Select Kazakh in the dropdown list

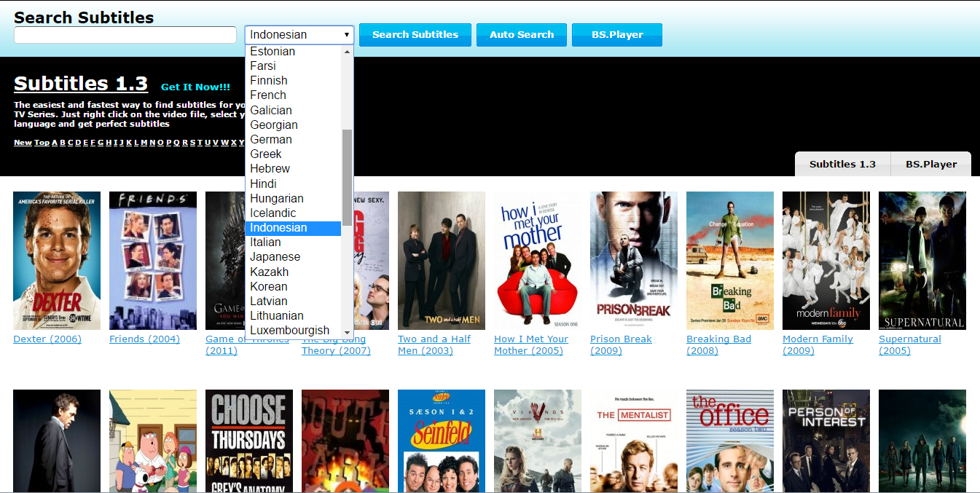point(294,272)
